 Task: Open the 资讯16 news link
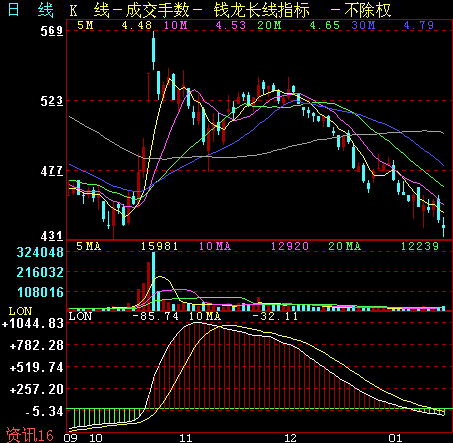coord(30,435)
